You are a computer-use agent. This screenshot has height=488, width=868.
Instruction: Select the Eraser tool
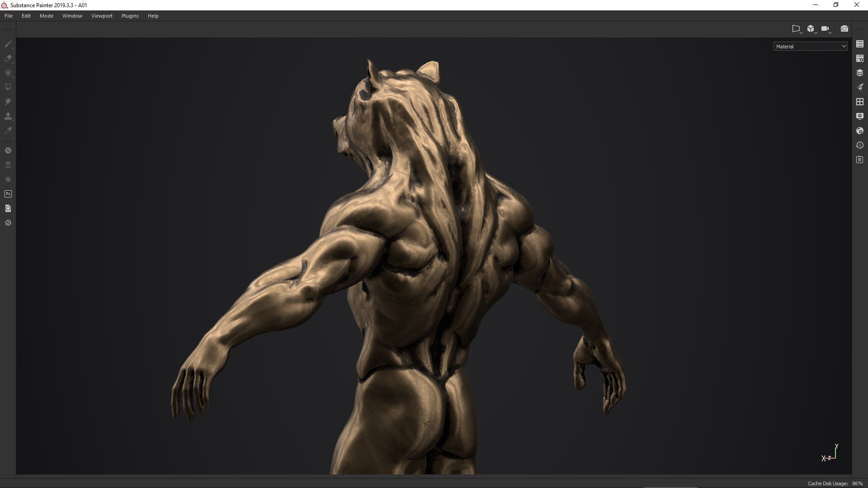pos(8,58)
